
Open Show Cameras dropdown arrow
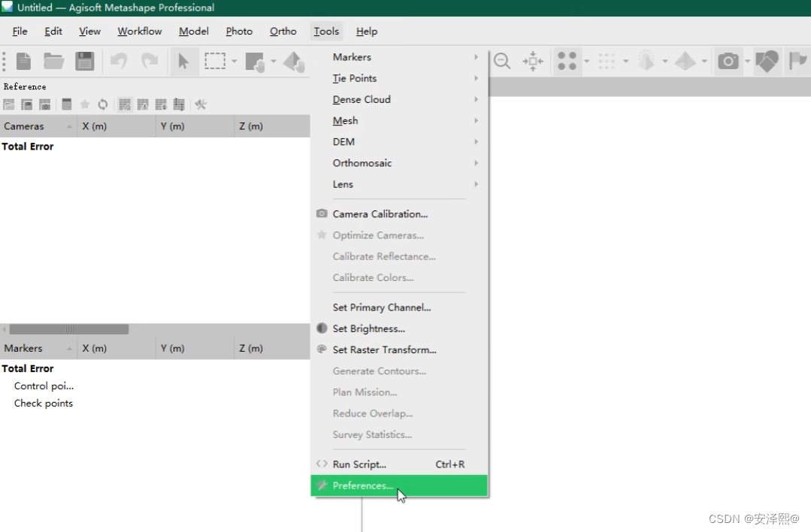[x=747, y=62]
